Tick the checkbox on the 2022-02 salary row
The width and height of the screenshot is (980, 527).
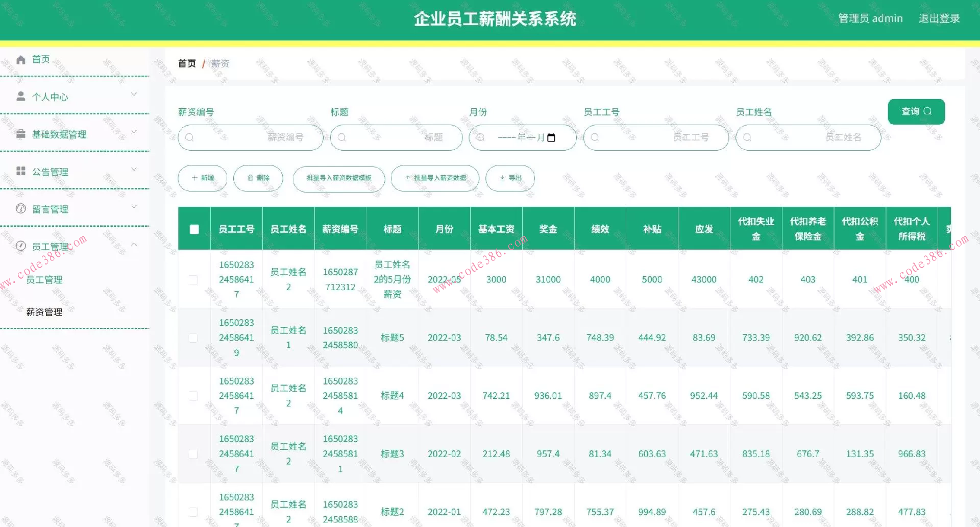[x=194, y=453]
